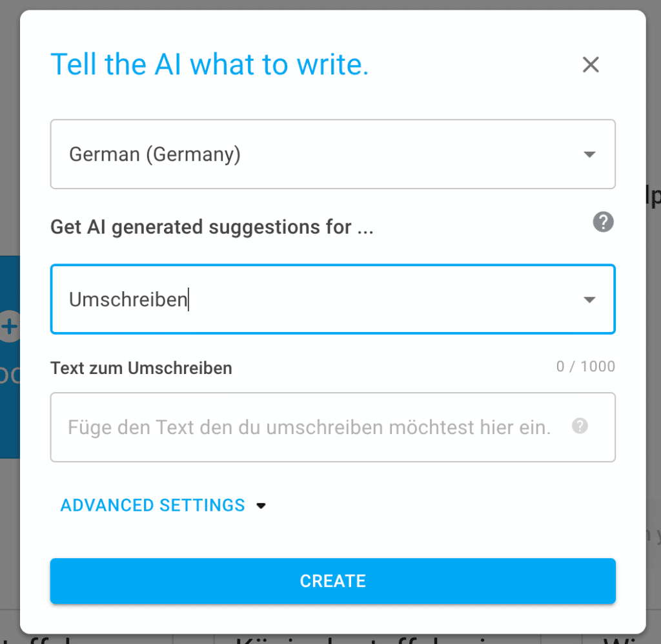Viewport: 661px width, 644px height.
Task: Click the help icon inside the rewrite text box
Action: pyautogui.click(x=579, y=426)
